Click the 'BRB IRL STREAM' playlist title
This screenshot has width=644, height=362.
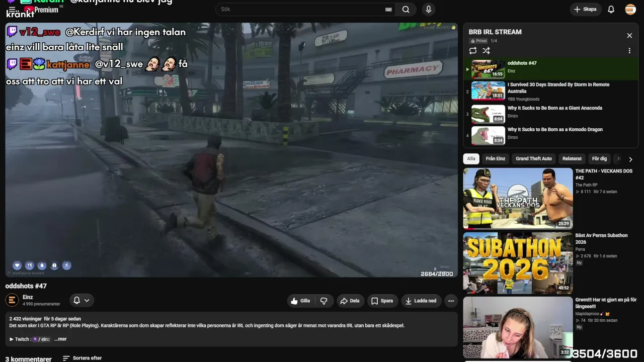(x=495, y=32)
